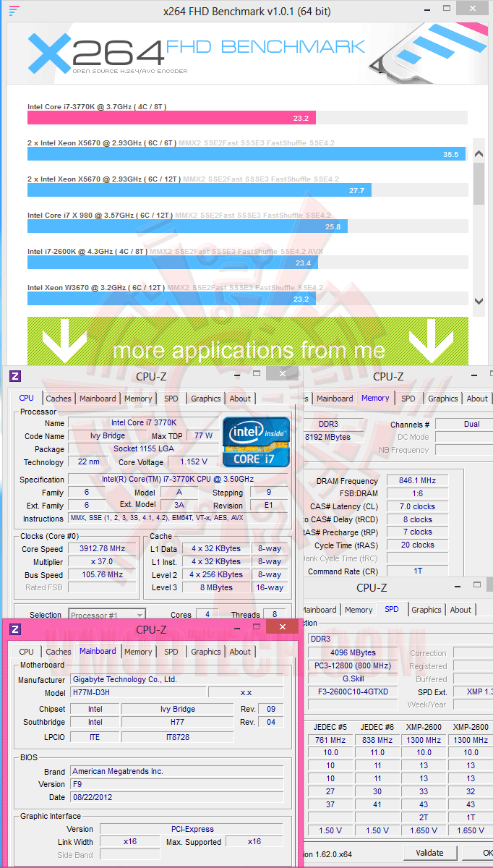
Task: Open SPD tab in CPU-Z CPU window
Action: [171, 399]
